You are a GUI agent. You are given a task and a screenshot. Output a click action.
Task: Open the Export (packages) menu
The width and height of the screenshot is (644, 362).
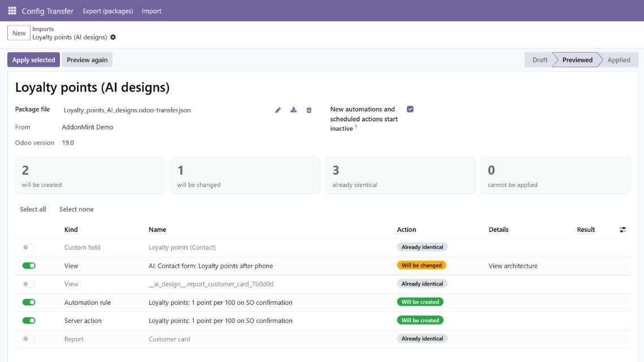108,11
